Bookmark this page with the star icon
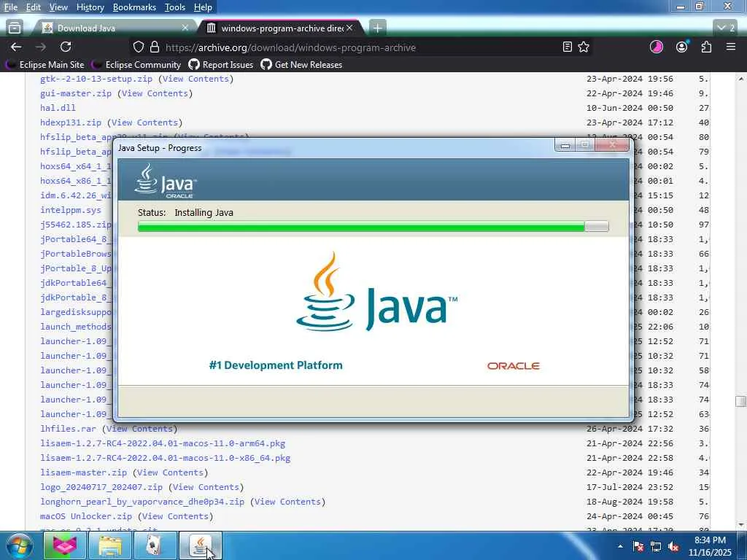The height and width of the screenshot is (560, 747). coord(584,47)
